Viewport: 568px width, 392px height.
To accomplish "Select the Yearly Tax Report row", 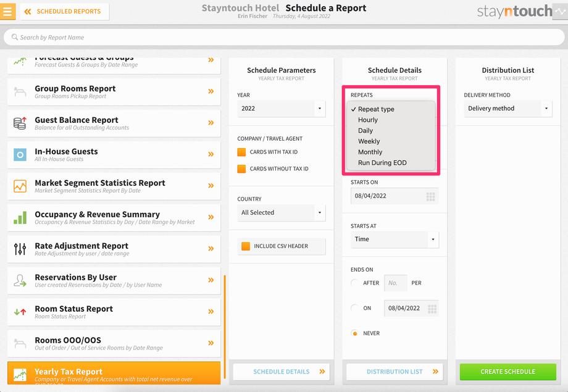I will click(114, 373).
